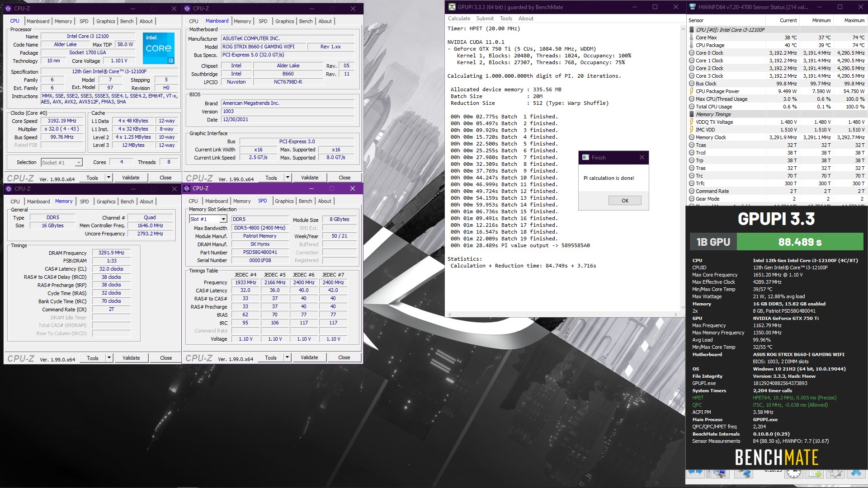The width and height of the screenshot is (868, 488).
Task: Click the '3192.19 MHz' Core Speed value
Action: (62, 121)
